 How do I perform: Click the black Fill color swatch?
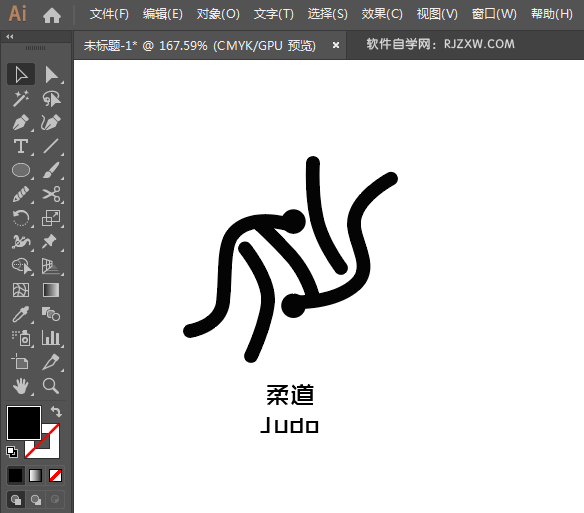click(24, 423)
